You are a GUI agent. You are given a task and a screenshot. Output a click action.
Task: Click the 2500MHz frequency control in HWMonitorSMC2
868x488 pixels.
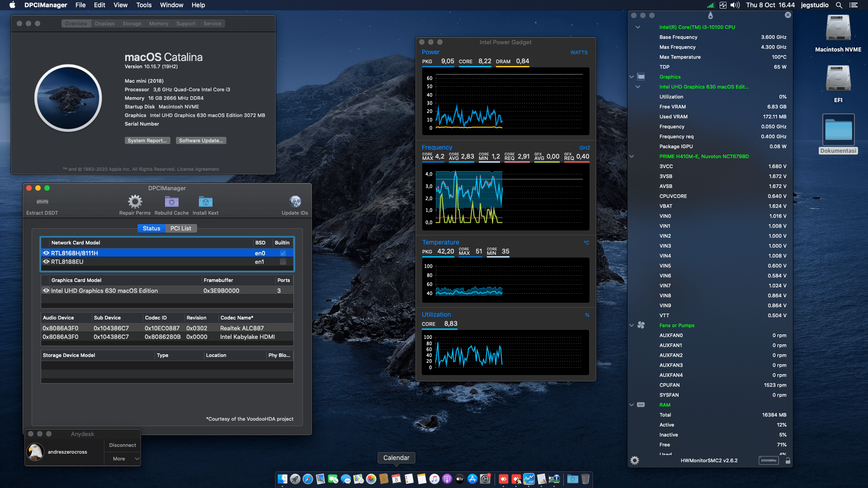click(x=769, y=460)
